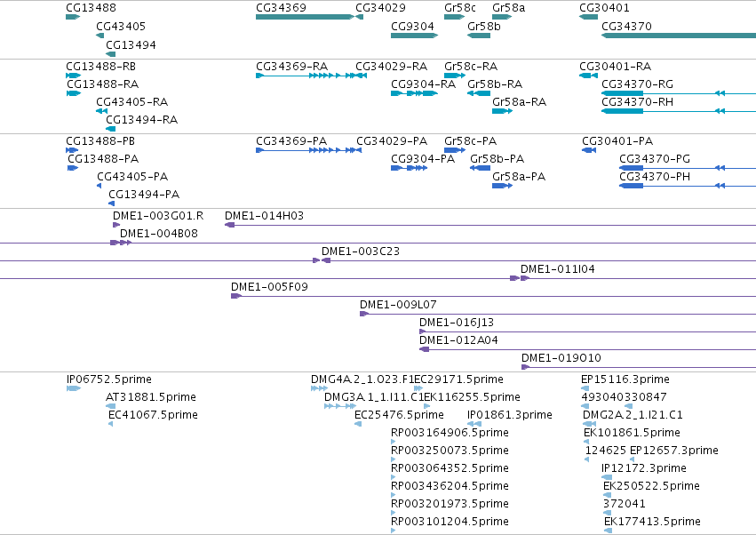Select the CG34369-PA protein label

coord(291,141)
